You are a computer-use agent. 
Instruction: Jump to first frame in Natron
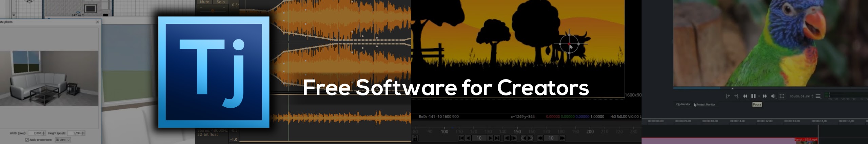(461, 138)
